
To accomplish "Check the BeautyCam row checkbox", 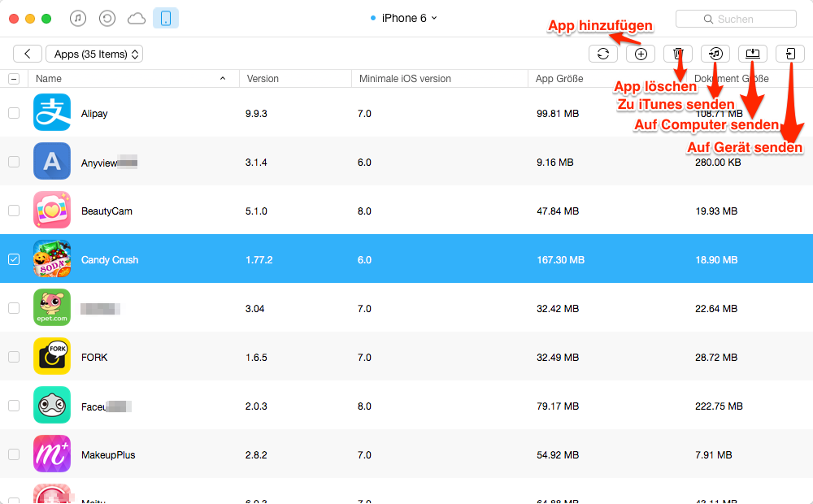I will 14,211.
